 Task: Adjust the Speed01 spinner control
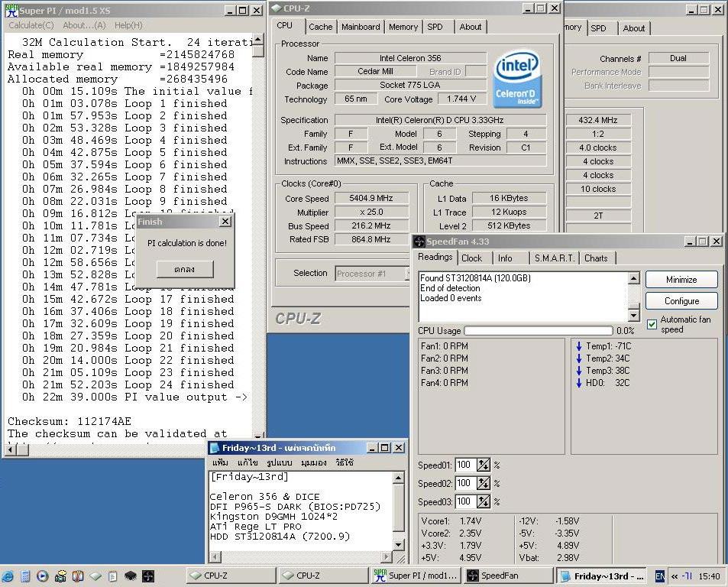484,465
